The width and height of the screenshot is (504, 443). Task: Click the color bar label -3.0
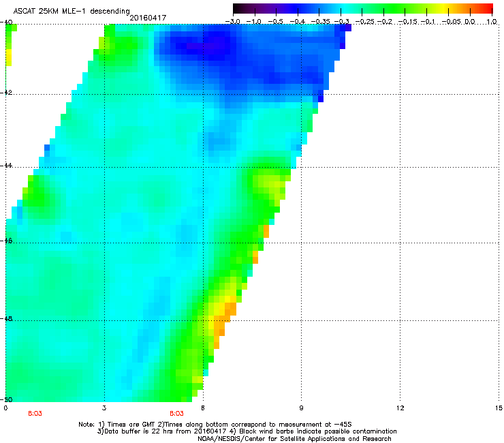point(232,22)
